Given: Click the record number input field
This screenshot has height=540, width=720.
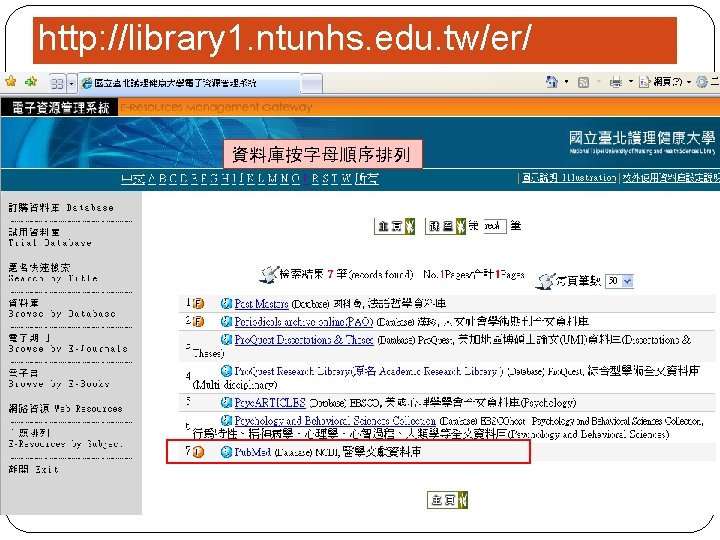Looking at the screenshot, I should click(495, 226).
